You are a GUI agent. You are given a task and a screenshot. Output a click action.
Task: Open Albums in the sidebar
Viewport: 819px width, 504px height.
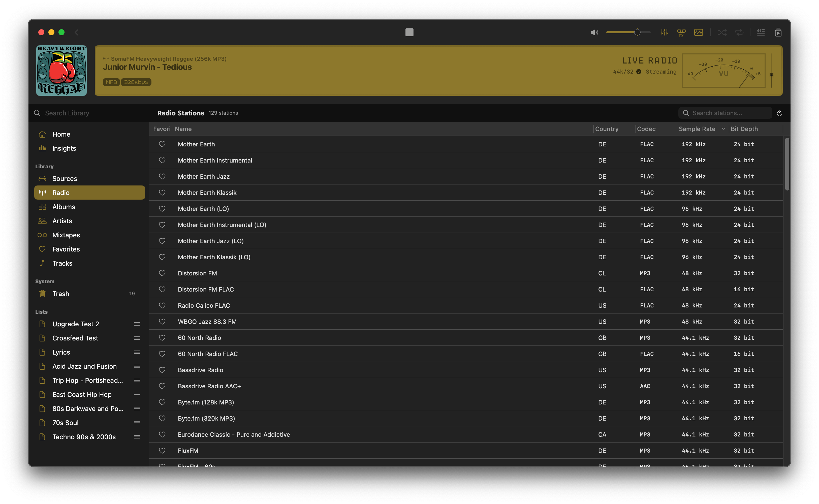(64, 207)
